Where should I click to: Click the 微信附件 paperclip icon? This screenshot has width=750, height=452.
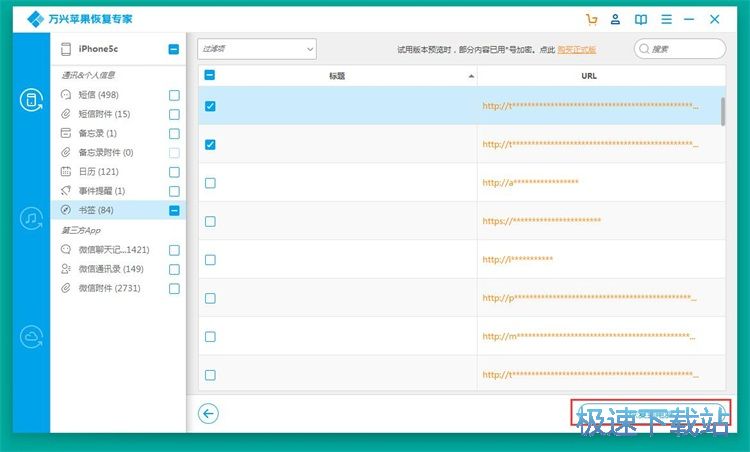click(x=66, y=288)
